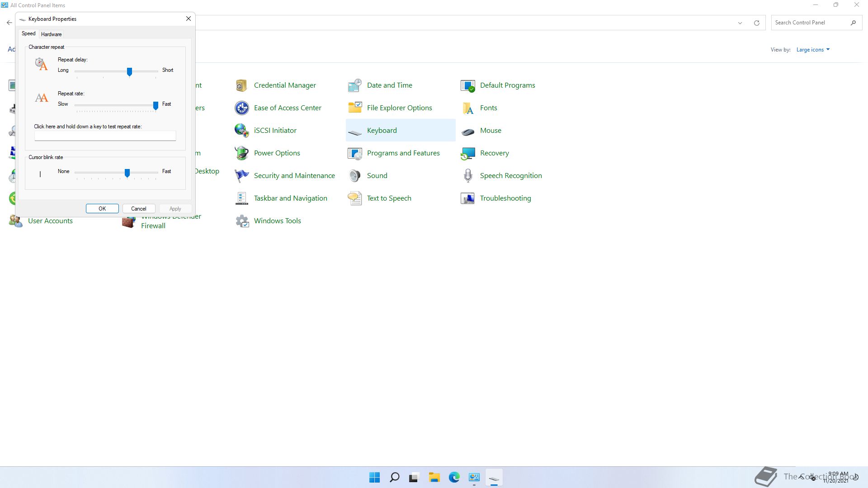Open the Fonts folder icon
Viewport: 868px width, 488px height.
coord(467,108)
